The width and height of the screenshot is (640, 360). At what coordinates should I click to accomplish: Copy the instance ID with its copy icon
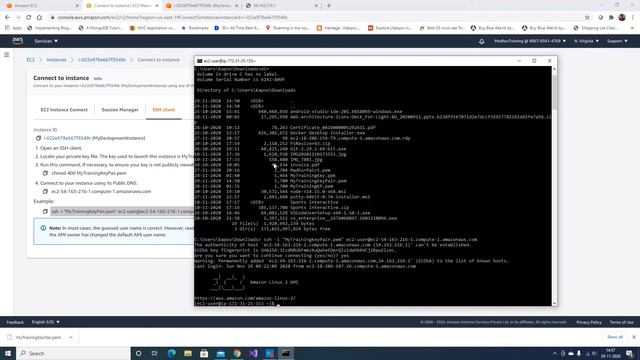[38, 138]
